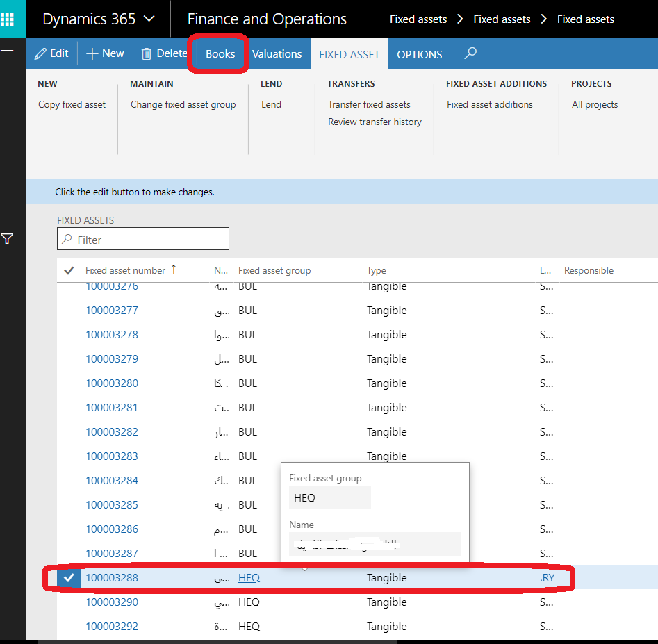
Task: Click the search magnifier in action bar
Action: (x=470, y=53)
